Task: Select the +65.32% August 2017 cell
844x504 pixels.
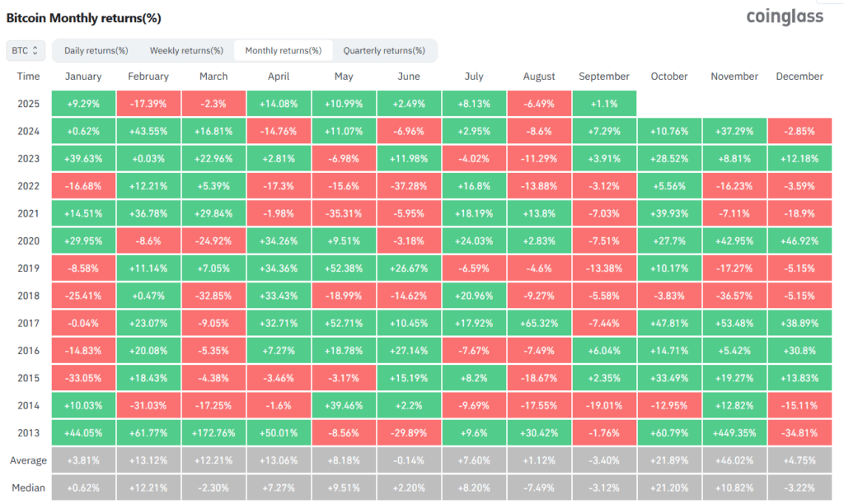Action: [x=538, y=323]
